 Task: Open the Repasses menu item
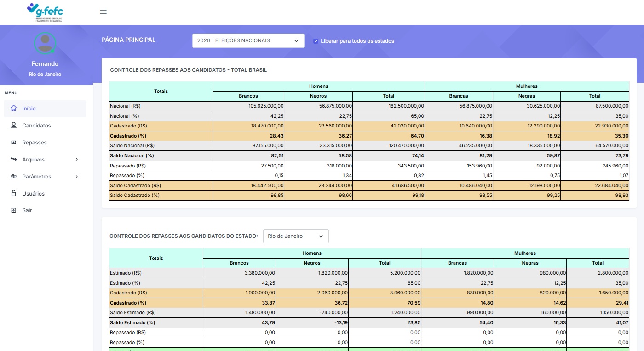pos(34,143)
